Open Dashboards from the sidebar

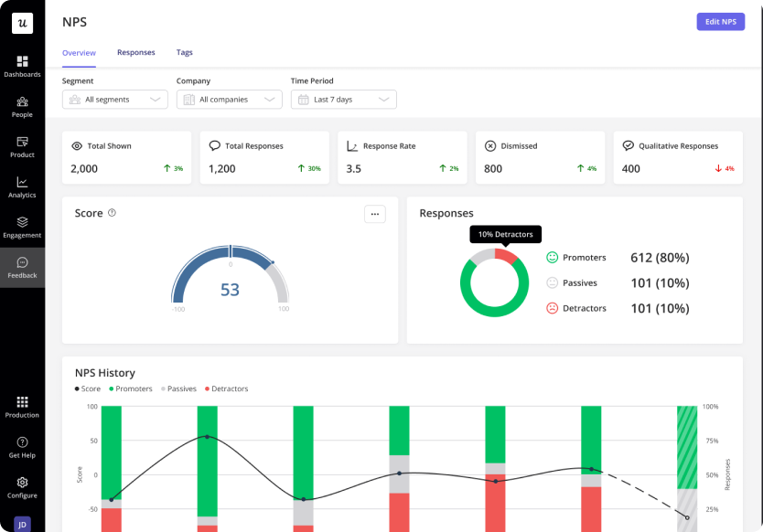[x=22, y=67]
